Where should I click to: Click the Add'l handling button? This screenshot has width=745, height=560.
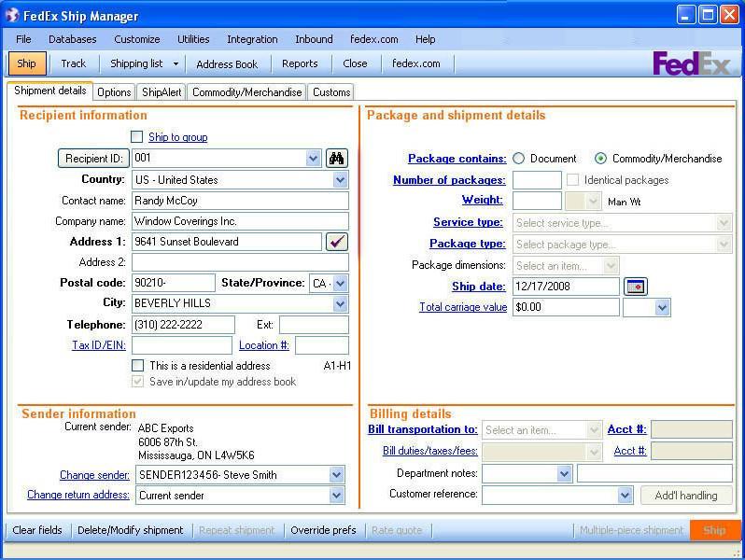point(686,496)
